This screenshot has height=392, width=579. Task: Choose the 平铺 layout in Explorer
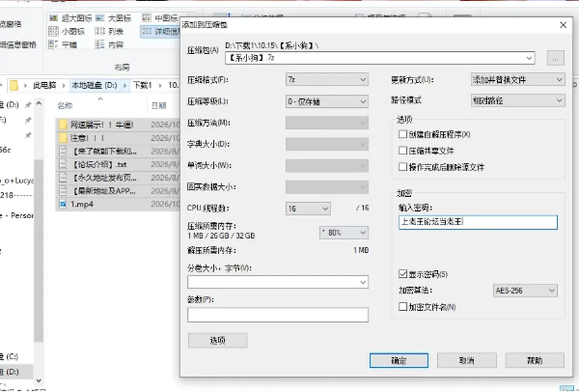63,45
